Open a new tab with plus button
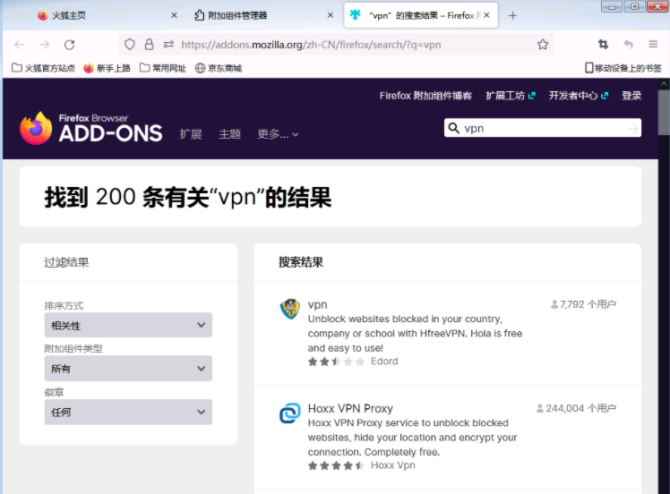This screenshot has height=494, width=670. 513,16
